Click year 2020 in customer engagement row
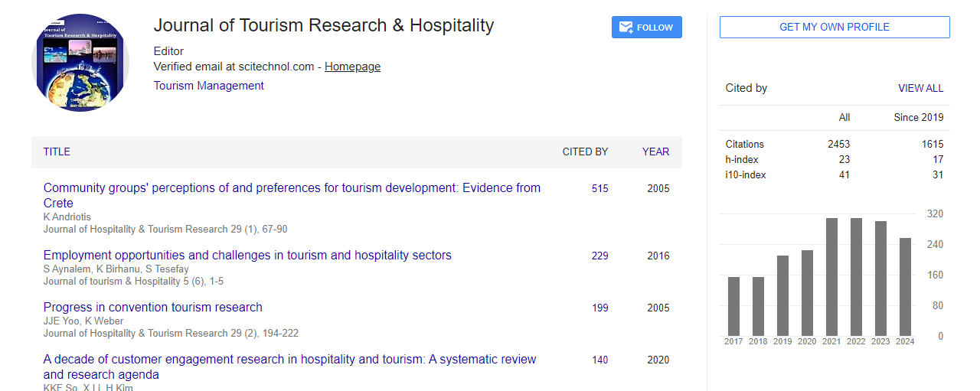The width and height of the screenshot is (980, 391). (x=658, y=360)
